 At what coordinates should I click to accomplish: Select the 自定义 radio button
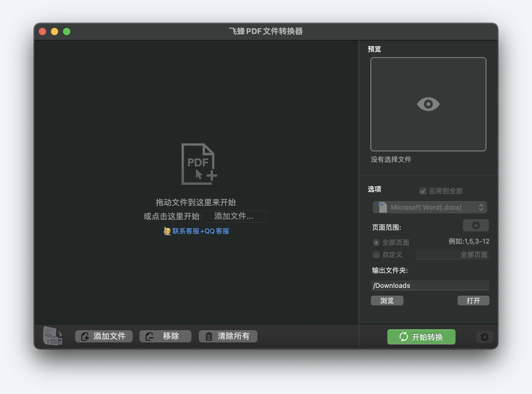tap(376, 255)
